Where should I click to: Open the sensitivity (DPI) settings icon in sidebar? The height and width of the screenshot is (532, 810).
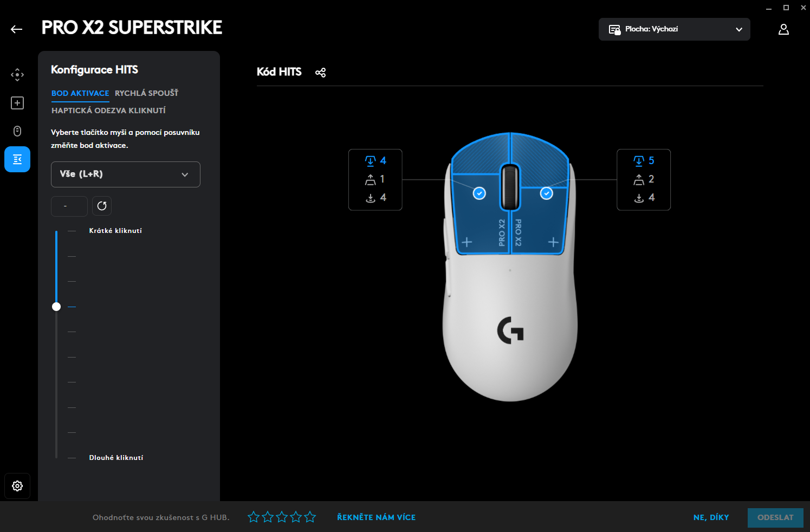[x=17, y=74]
